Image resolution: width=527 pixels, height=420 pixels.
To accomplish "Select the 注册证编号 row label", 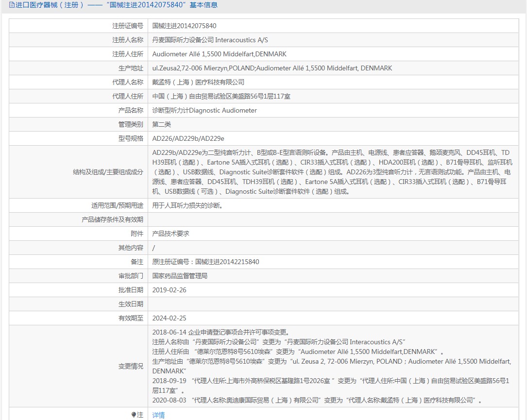I will point(128,26).
